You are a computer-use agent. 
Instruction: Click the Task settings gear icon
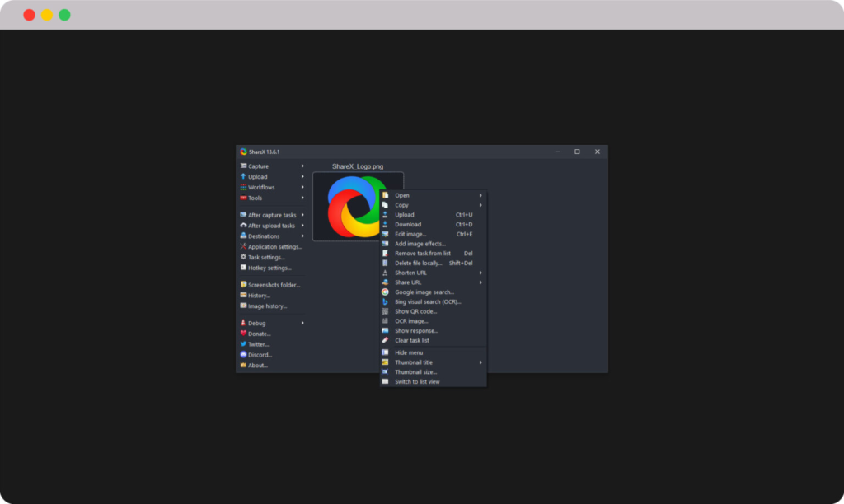[x=243, y=257]
